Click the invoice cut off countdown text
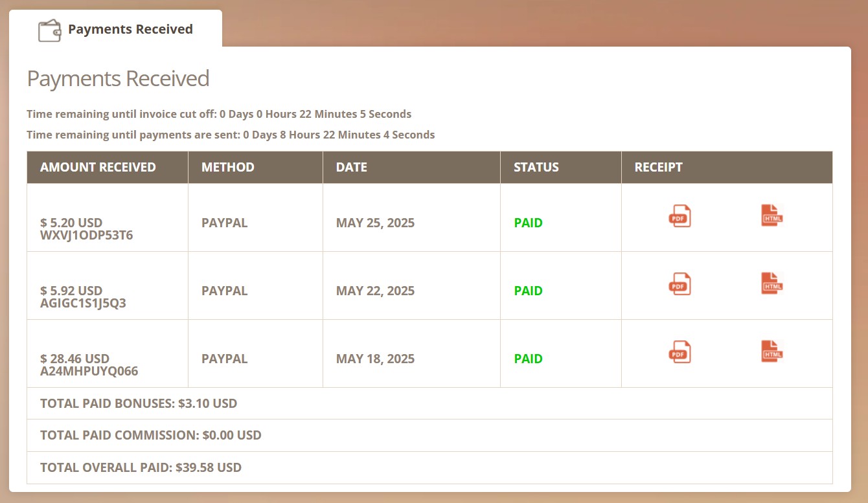868x503 pixels. point(218,113)
